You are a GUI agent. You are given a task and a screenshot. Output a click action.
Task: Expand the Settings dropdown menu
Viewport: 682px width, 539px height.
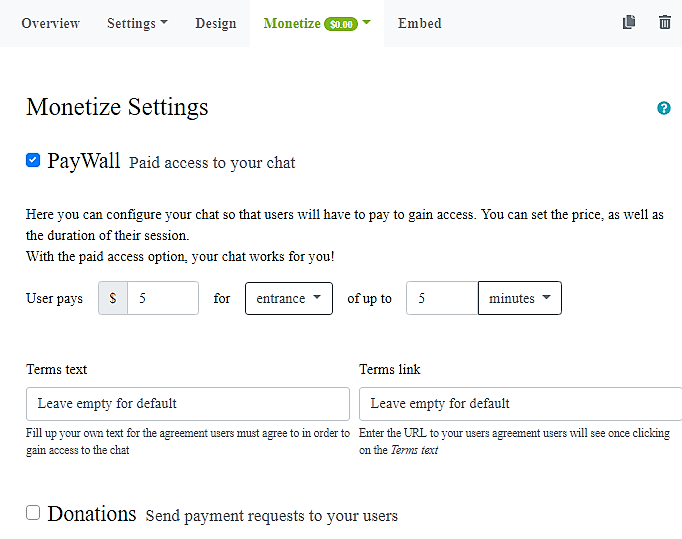click(137, 23)
